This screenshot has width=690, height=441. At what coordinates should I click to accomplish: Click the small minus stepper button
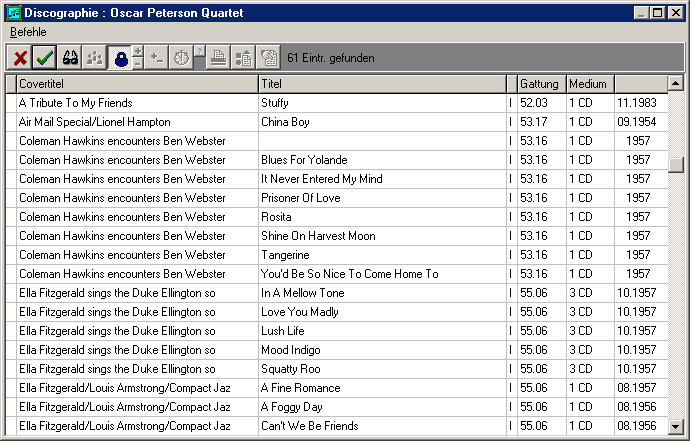pyautogui.click(x=138, y=64)
